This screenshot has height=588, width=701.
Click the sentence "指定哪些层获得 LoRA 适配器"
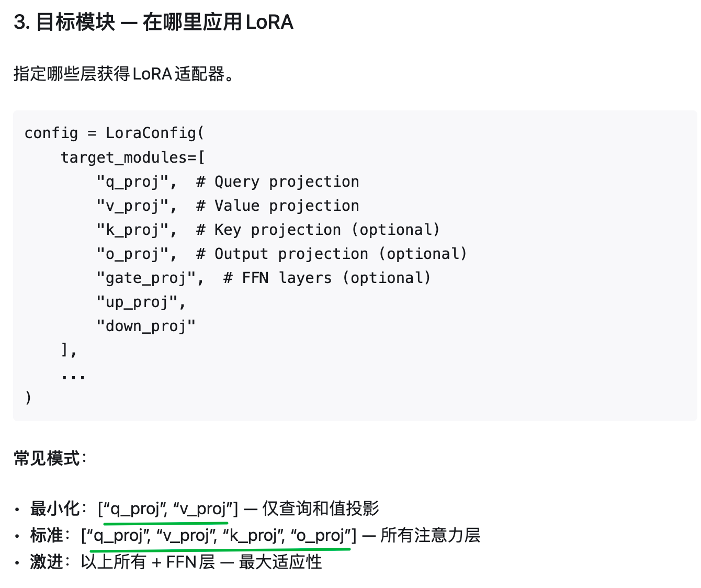119,74
